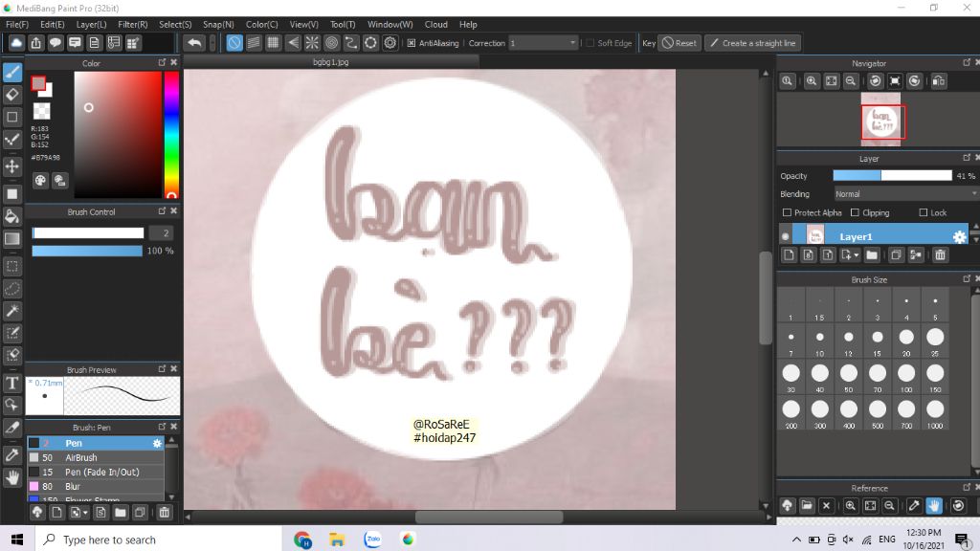
Task: Choose the Gradient tool
Action: click(11, 238)
